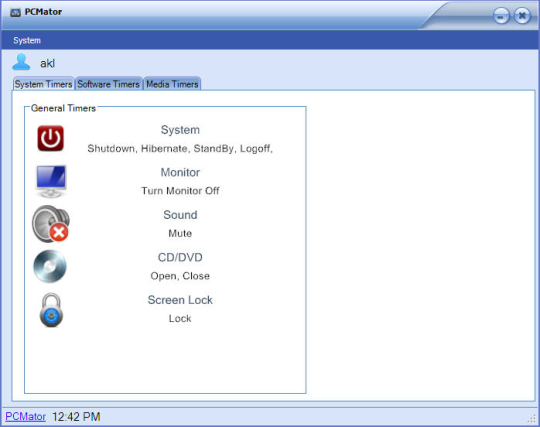
Task: Click the username 'akl'
Action: coord(47,63)
